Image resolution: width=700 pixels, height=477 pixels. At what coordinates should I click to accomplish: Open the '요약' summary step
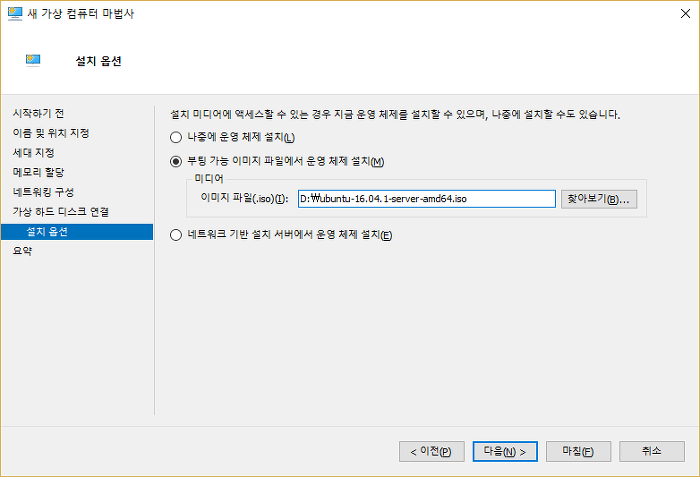(x=22, y=251)
